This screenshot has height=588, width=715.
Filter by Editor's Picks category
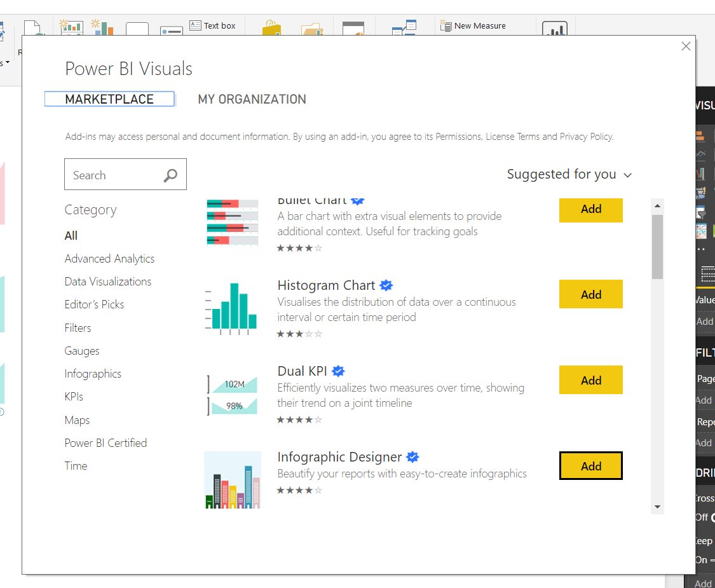95,304
